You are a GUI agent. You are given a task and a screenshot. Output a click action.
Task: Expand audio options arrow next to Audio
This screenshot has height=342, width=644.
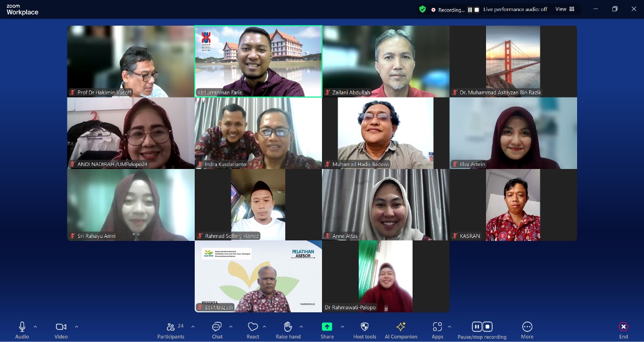tap(35, 327)
